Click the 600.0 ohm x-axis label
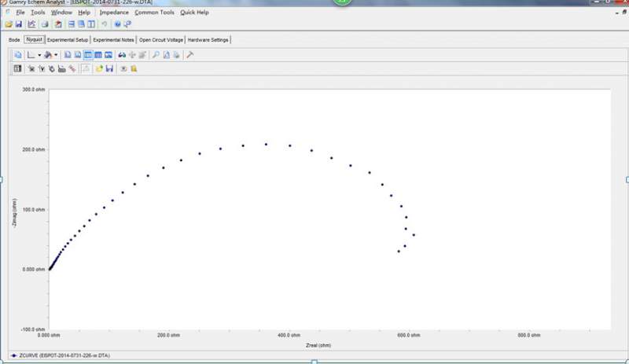Viewport: 629px width, 364px height. point(409,335)
